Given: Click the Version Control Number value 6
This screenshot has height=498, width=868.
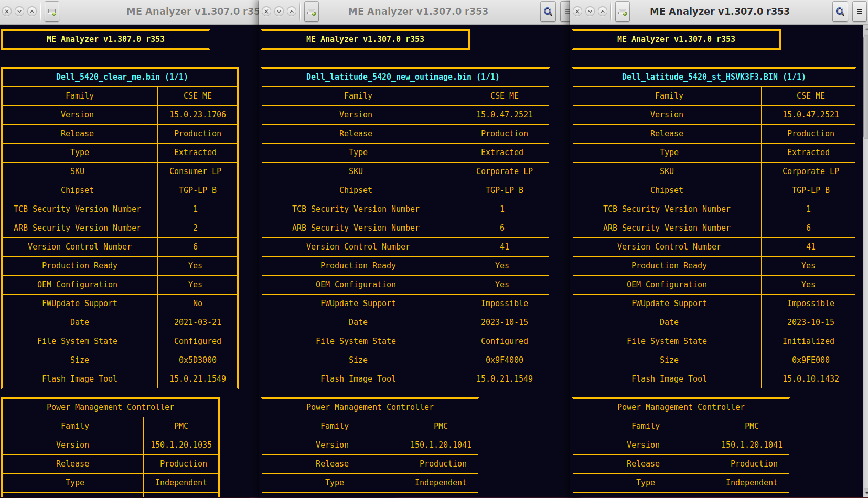Looking at the screenshot, I should coord(195,247).
